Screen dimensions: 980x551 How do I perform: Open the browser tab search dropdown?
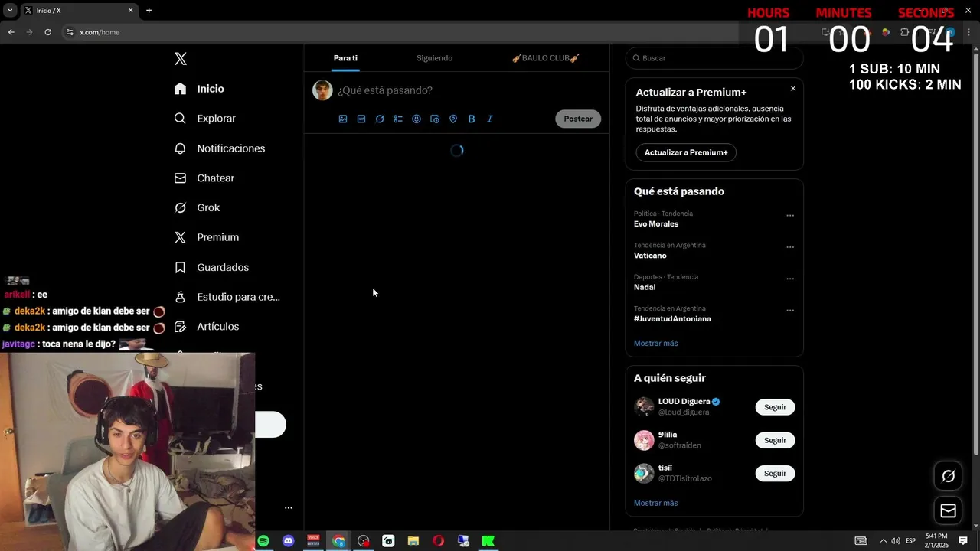(x=10, y=11)
